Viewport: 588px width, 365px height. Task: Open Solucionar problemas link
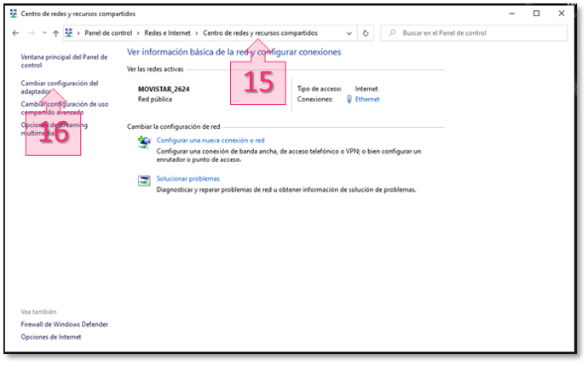187,178
